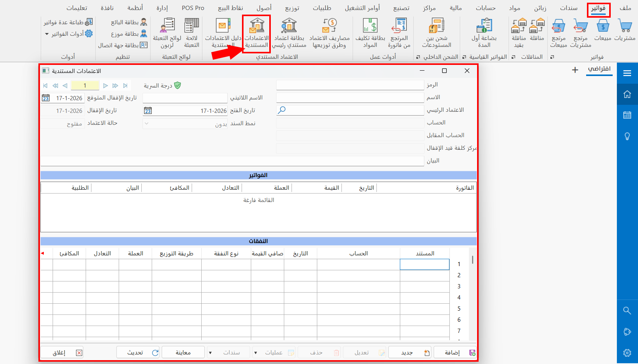Click the إغلاق button
The width and height of the screenshot is (638, 364).
click(x=62, y=352)
